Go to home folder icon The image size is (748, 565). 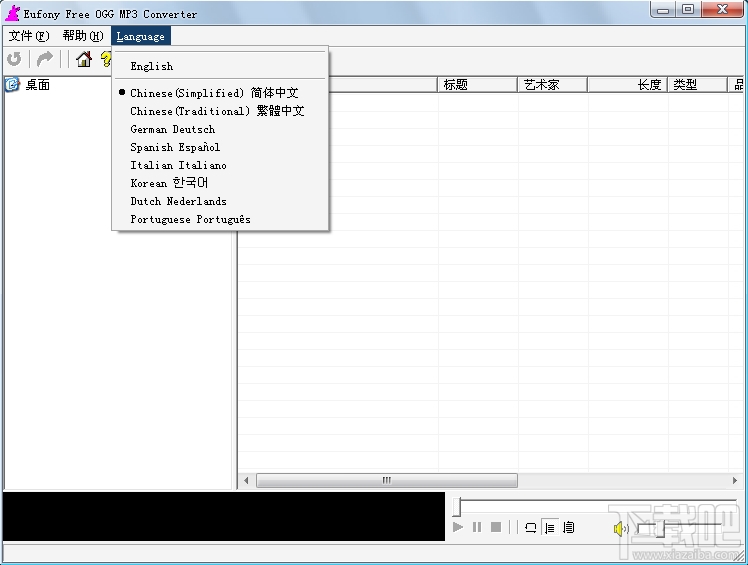tap(84, 59)
